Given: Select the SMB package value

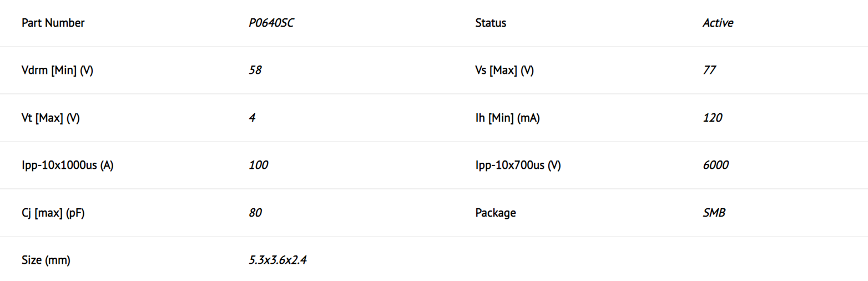Looking at the screenshot, I should pyautogui.click(x=714, y=213).
